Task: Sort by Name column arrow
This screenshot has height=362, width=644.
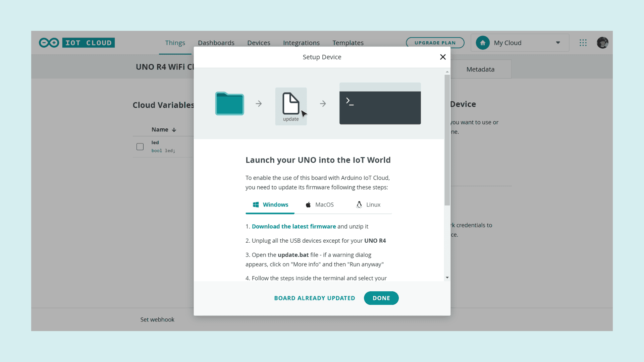Action: click(x=174, y=130)
